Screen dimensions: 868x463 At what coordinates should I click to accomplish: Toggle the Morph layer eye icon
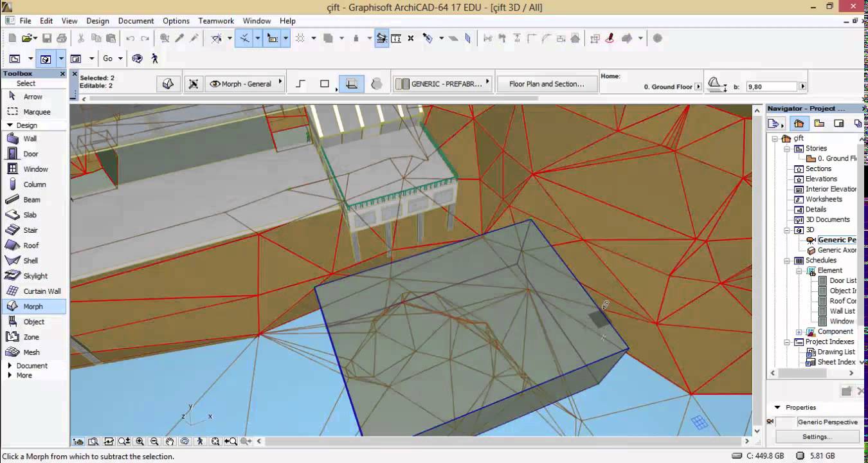[x=215, y=84]
